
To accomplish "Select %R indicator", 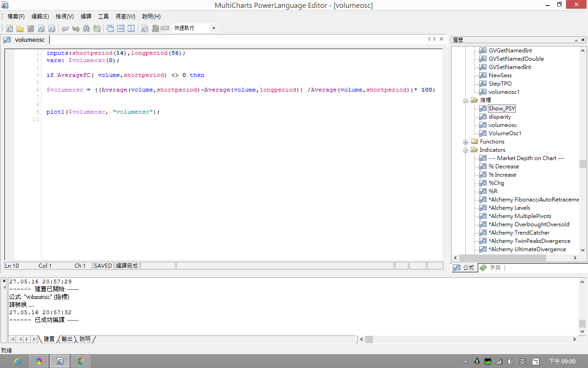I will click(493, 191).
